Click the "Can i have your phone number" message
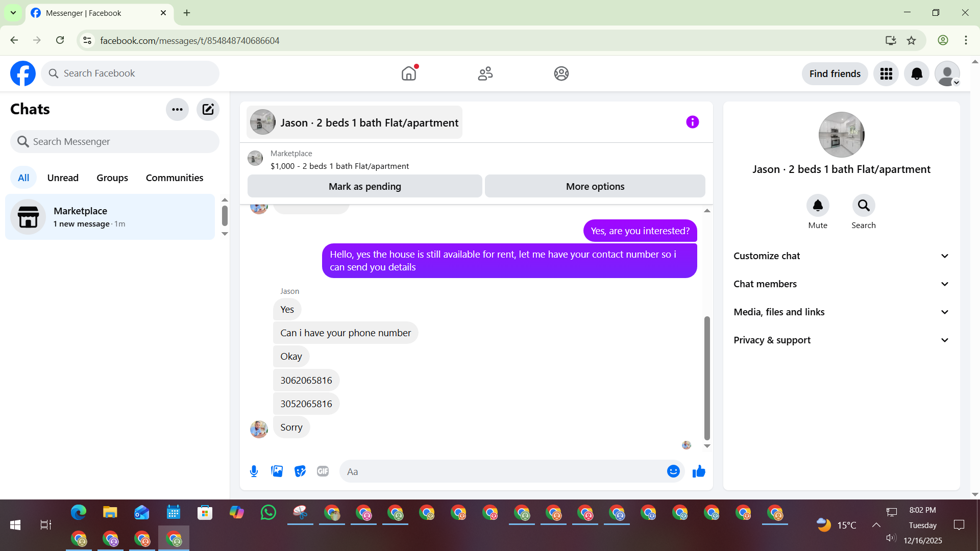 346,333
